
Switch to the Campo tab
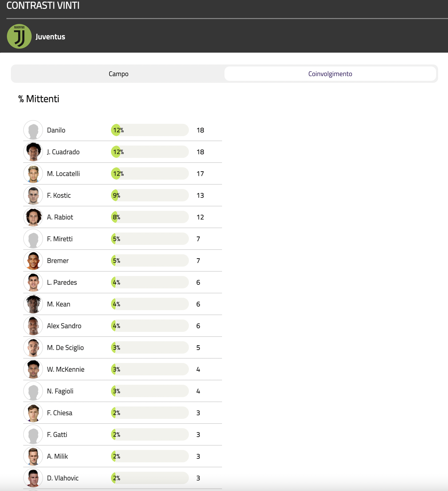[x=118, y=74]
